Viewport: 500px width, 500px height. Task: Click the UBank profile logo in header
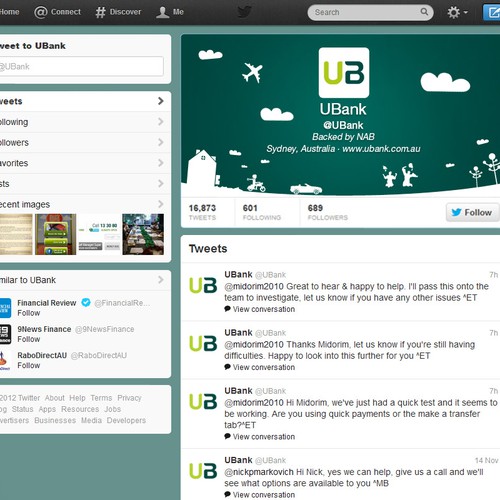point(344,72)
